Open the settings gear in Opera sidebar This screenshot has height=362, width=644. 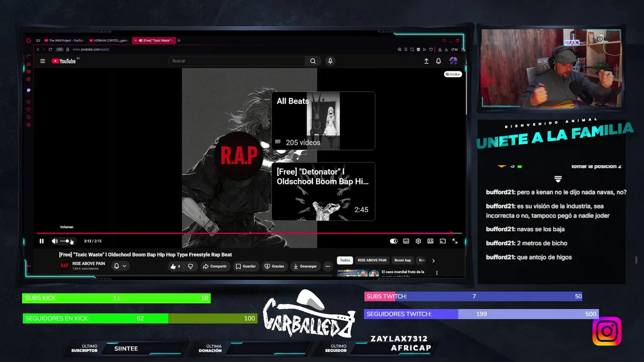click(x=29, y=124)
